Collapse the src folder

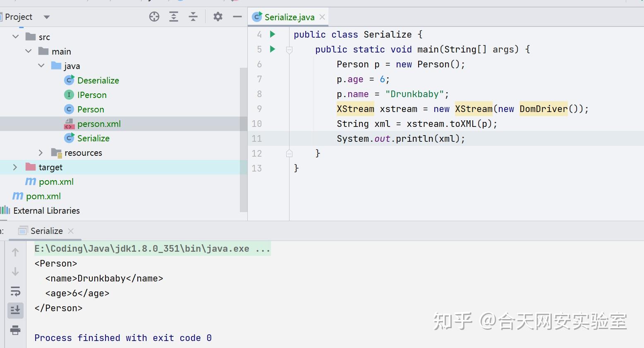coord(15,36)
